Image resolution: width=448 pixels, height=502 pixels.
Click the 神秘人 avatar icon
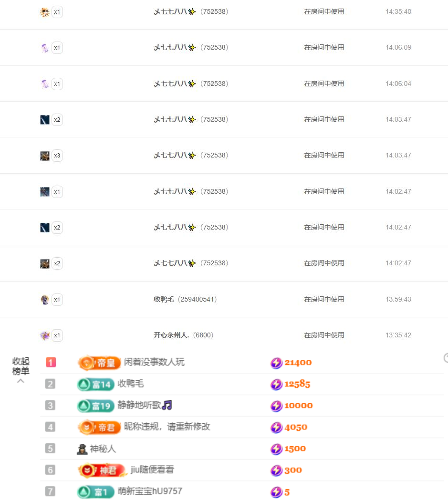click(x=82, y=449)
